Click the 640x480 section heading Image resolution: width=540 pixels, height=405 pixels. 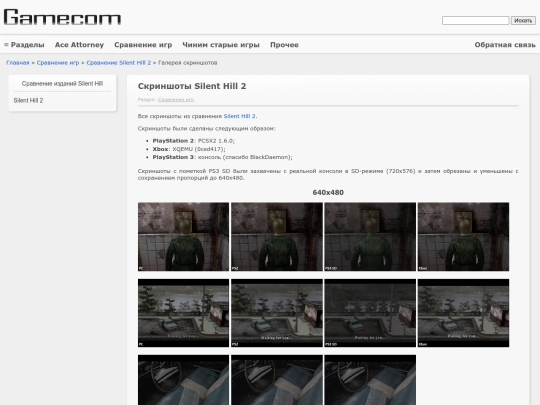coord(328,193)
